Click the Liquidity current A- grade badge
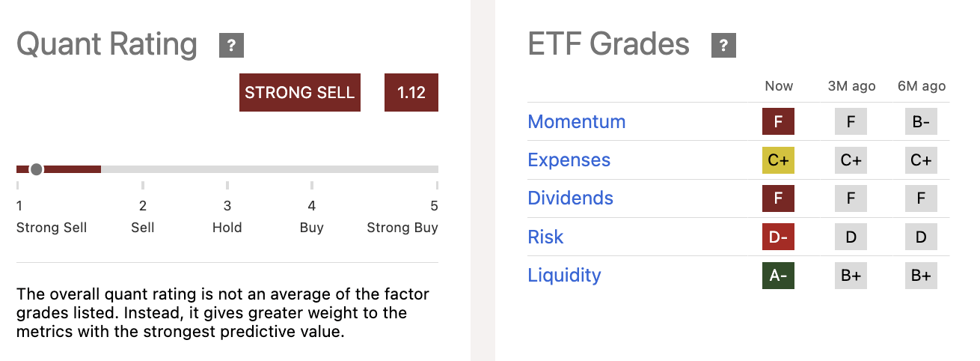Image resolution: width=980 pixels, height=361 pixels. (778, 276)
